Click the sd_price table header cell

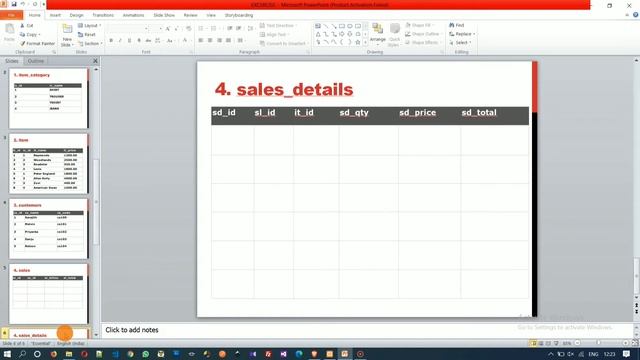pos(429,116)
